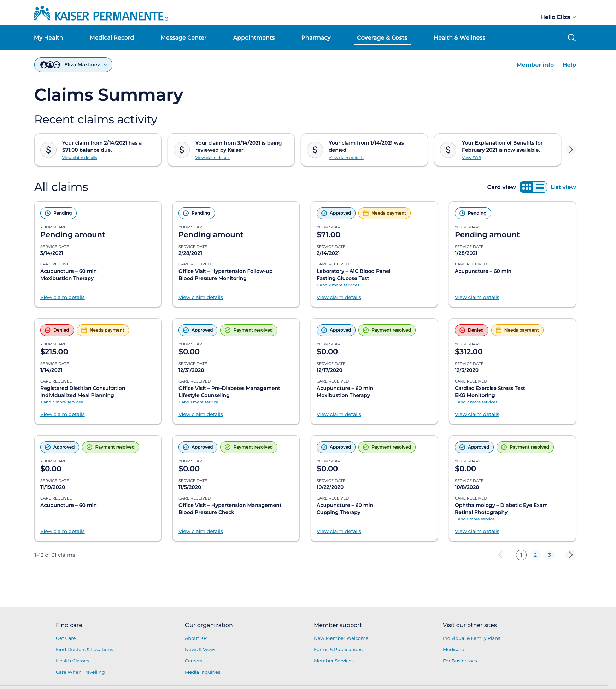
Task: Click Approved badge on 12/17/2020 claim
Action: 336,330
